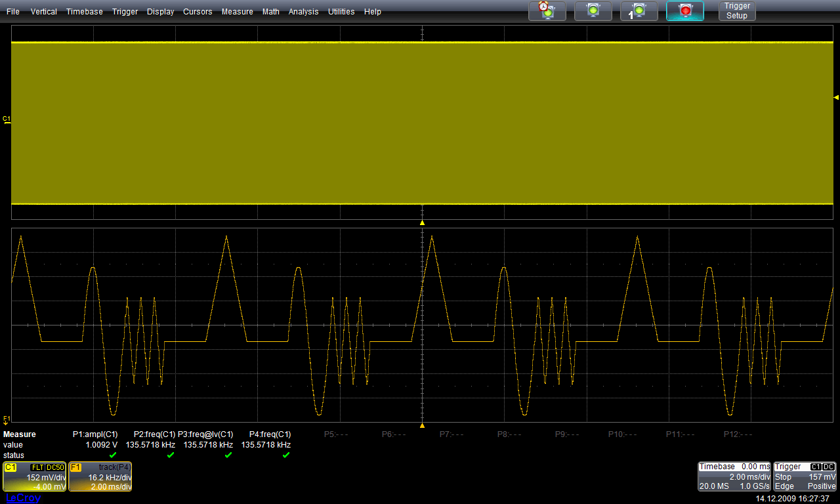The width and height of the screenshot is (840, 504).
Task: Click the trigger level arrow at right grid edge
Action: coord(836,97)
